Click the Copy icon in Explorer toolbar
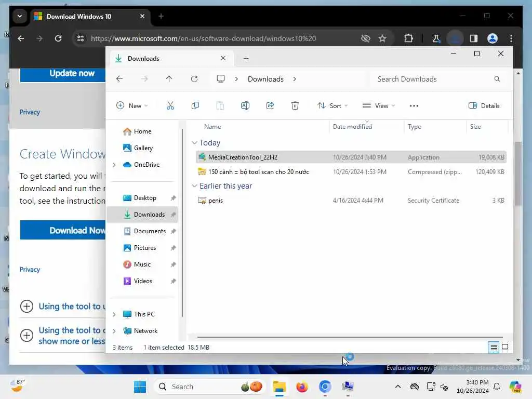532x399 pixels. [195, 105]
